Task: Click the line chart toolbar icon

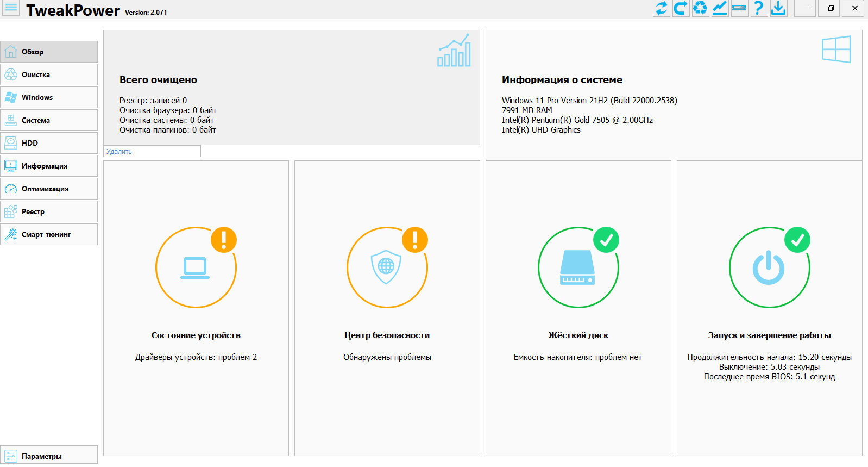Action: 720,8
